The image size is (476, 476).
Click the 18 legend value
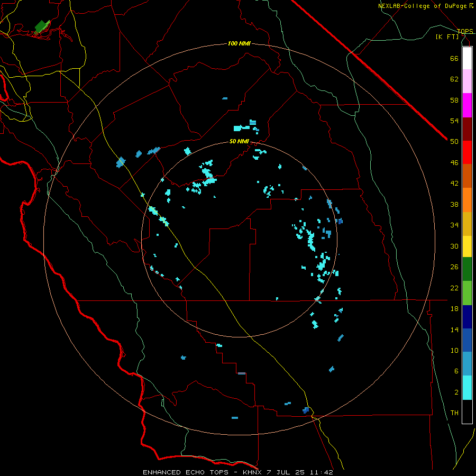point(454,309)
